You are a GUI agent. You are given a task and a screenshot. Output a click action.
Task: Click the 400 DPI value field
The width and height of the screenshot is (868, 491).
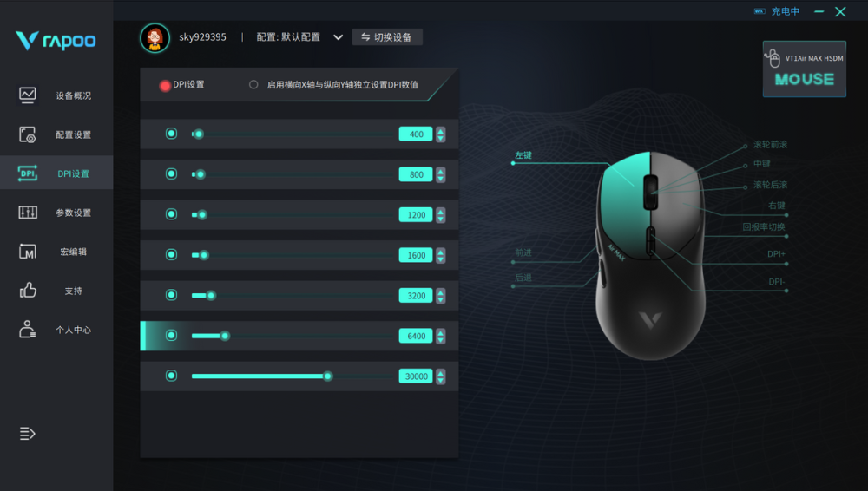coord(416,134)
